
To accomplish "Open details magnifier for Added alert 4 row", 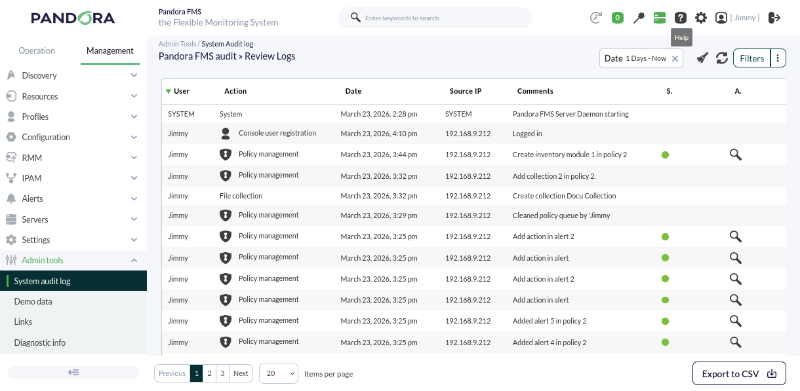I will click(x=735, y=342).
